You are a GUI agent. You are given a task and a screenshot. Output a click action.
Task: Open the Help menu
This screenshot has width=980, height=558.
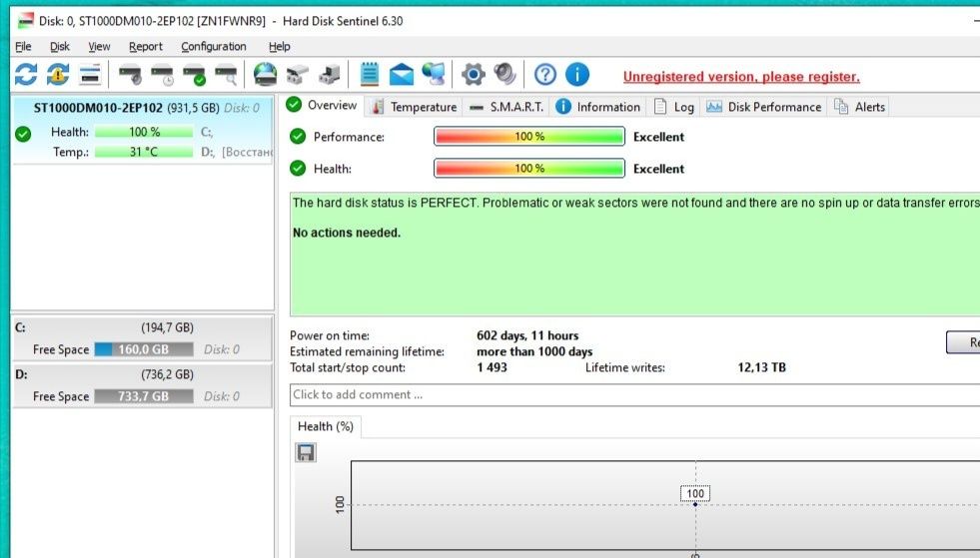pos(279,46)
